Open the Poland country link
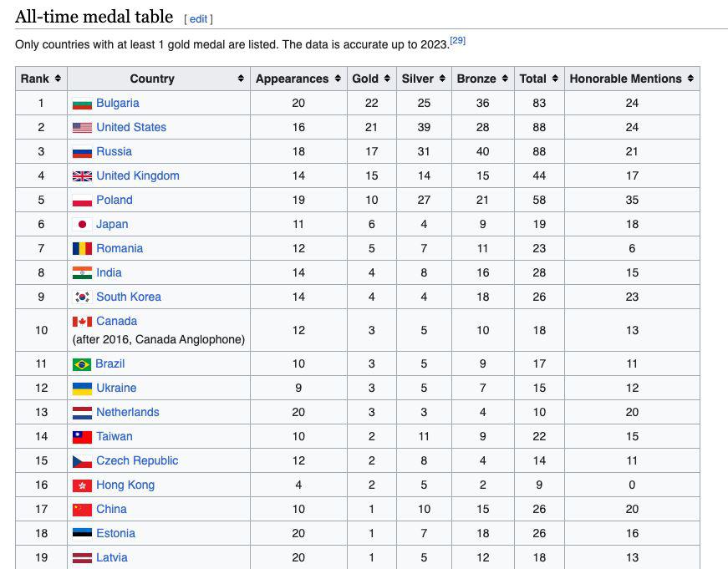 click(115, 201)
